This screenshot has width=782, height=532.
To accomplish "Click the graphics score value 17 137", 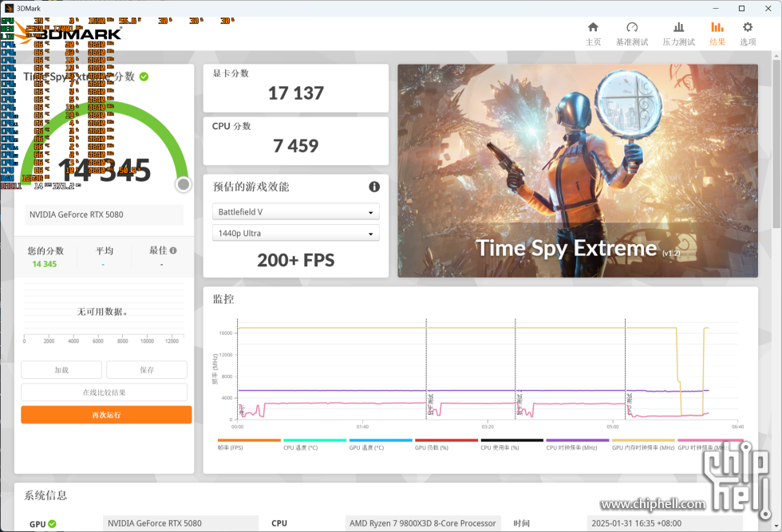I will pyautogui.click(x=296, y=93).
